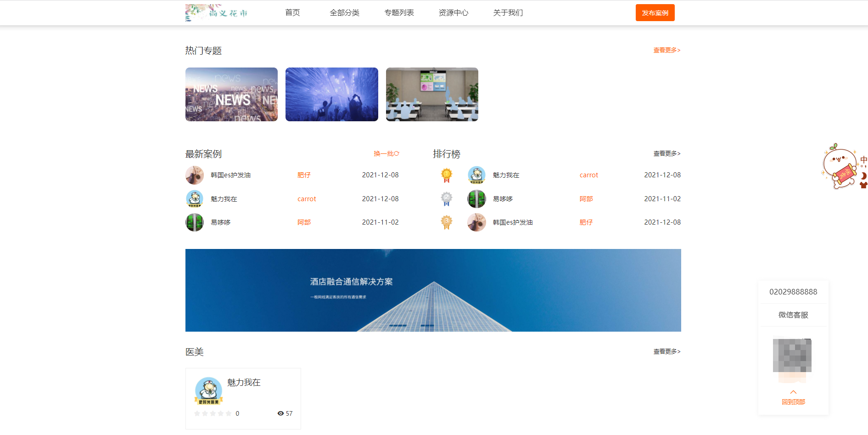Open the NEWS topic thumbnail
The image size is (868, 435).
(231, 95)
